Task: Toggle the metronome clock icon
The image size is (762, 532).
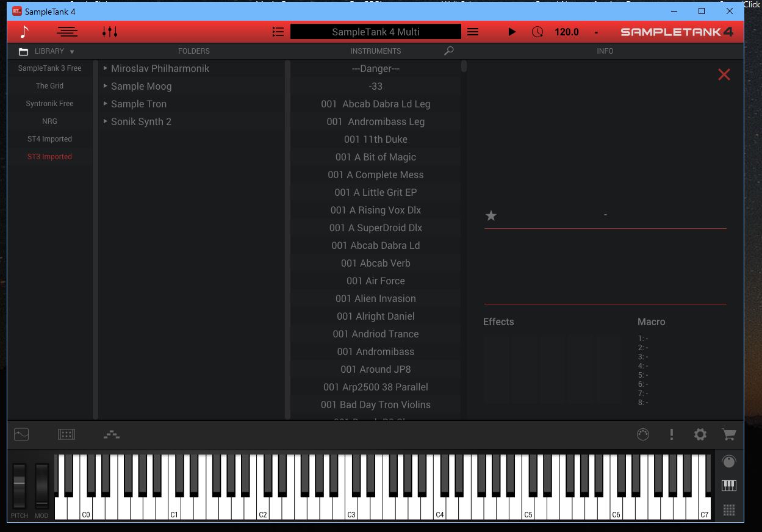Action: tap(537, 32)
